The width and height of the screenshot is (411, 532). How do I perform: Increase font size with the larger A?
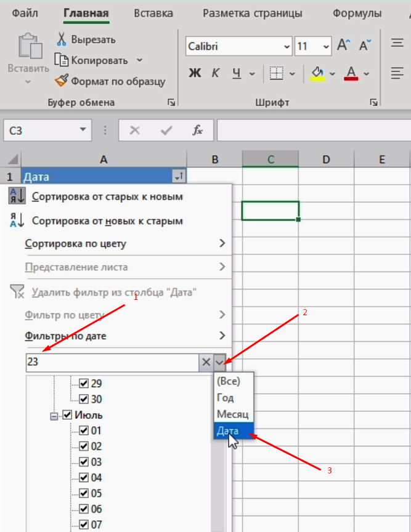(344, 46)
